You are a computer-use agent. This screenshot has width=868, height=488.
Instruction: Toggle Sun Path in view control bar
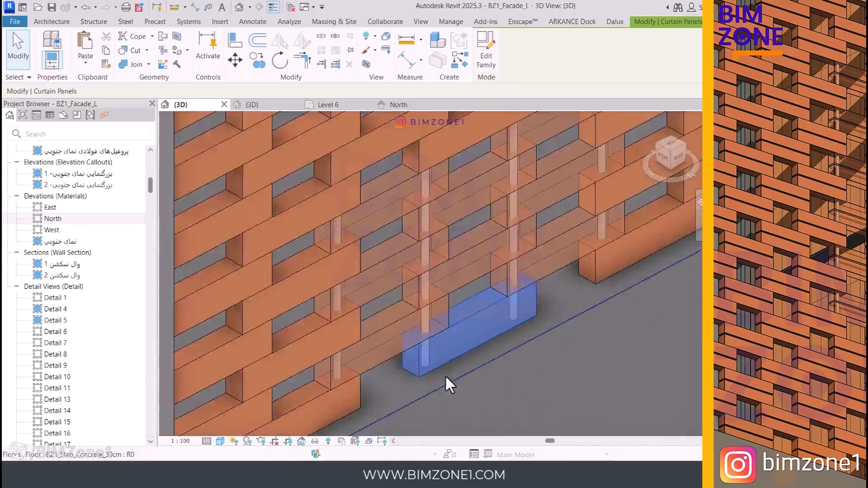point(234,441)
